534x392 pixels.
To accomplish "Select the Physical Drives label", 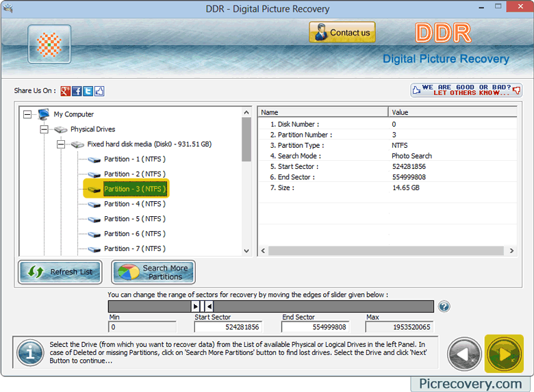I will (92, 129).
